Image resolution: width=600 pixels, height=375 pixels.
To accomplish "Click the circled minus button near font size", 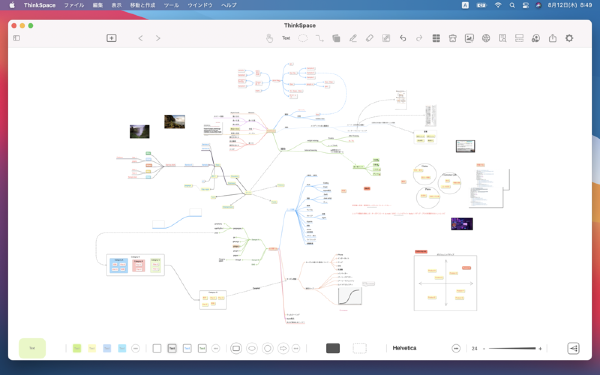I will point(456,348).
